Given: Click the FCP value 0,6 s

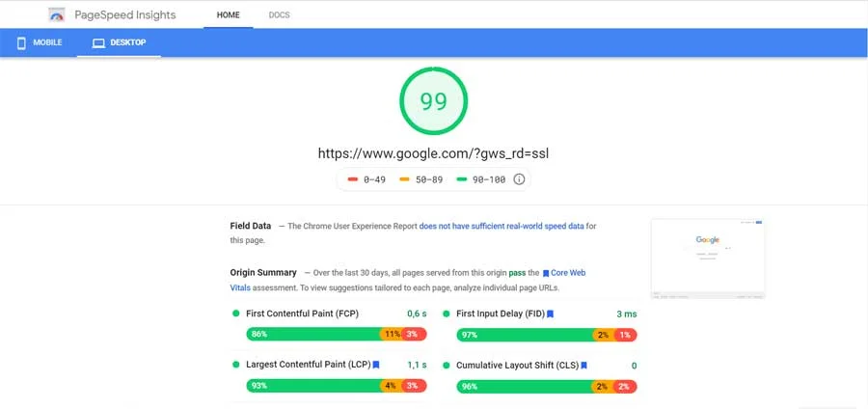Looking at the screenshot, I should [x=417, y=314].
